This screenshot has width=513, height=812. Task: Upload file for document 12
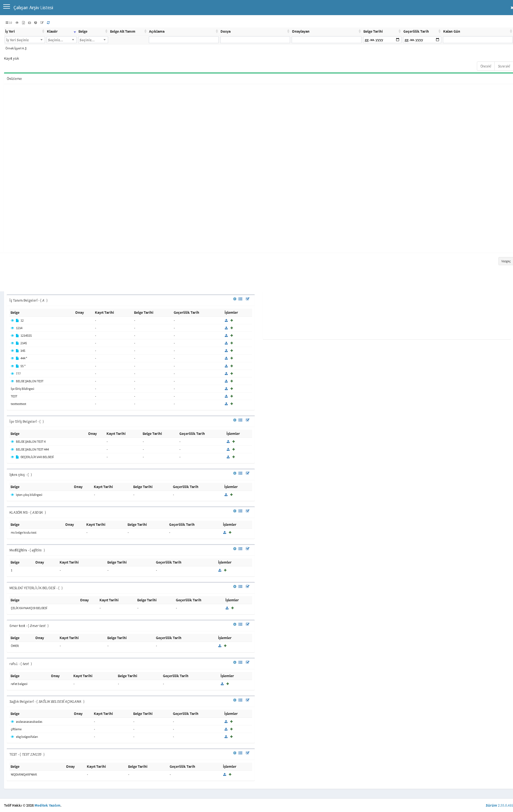(x=226, y=320)
